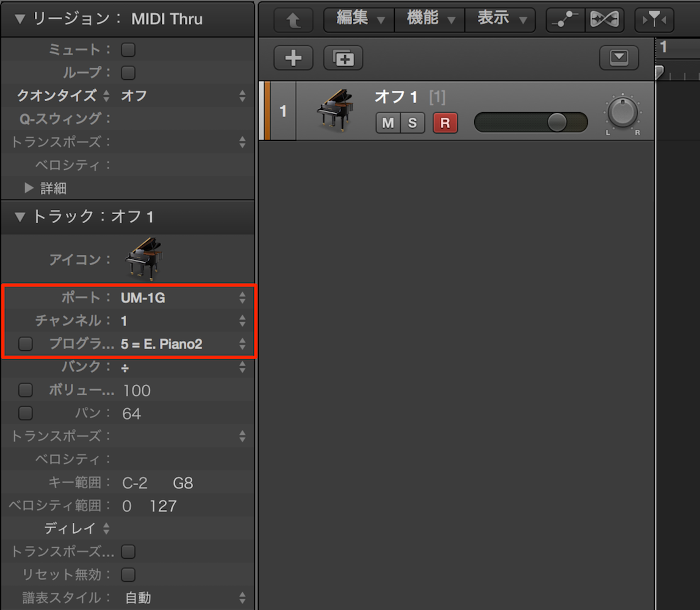Click the piano icon in track header

336,110
